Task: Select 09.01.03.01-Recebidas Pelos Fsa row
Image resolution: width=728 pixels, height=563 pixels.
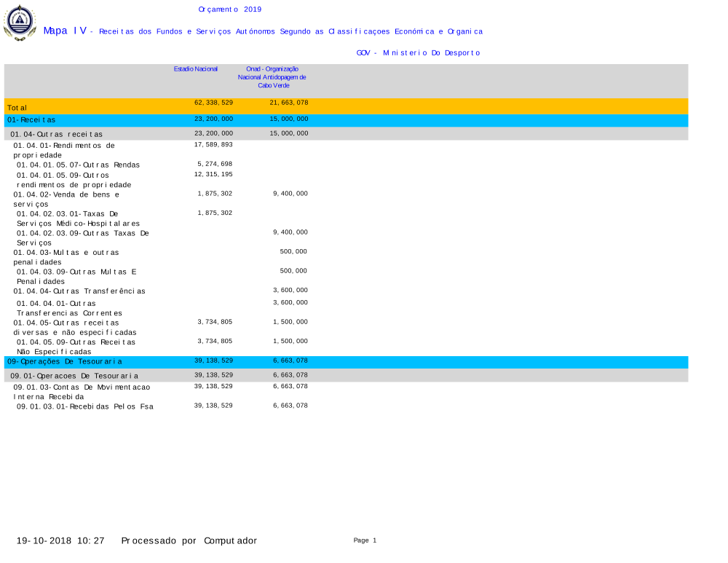Action: pyautogui.click(x=84, y=406)
